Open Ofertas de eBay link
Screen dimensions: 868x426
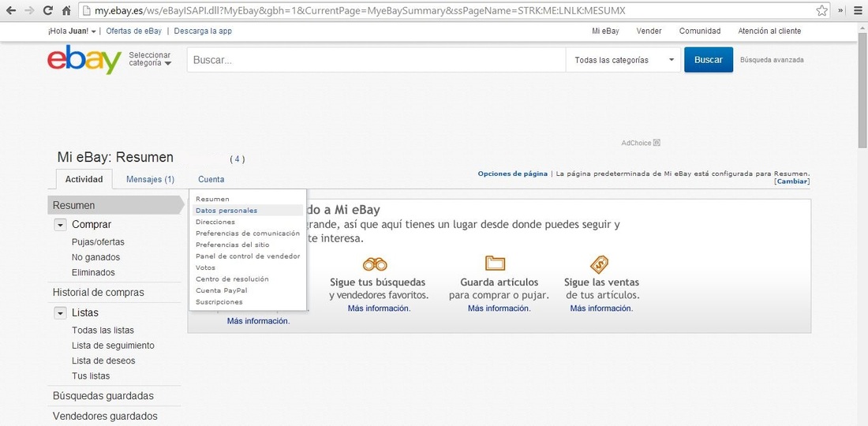pos(134,31)
